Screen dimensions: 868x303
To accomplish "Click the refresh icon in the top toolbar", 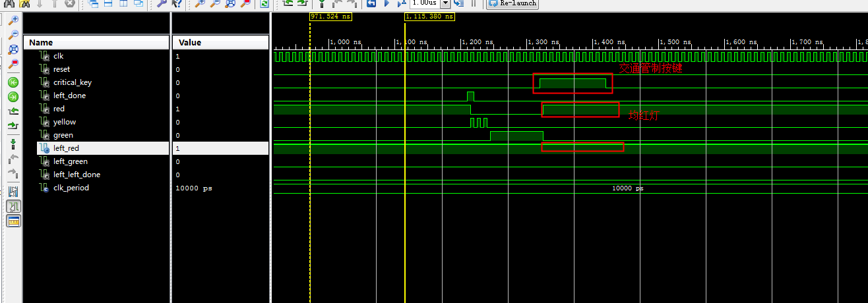I will pos(264,3).
